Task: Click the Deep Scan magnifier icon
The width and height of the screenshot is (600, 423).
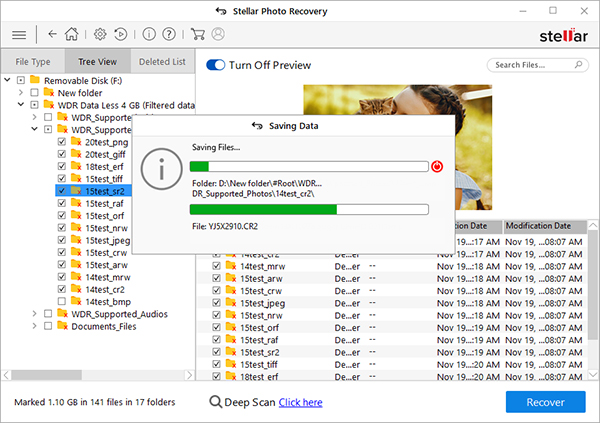Action: click(x=215, y=402)
